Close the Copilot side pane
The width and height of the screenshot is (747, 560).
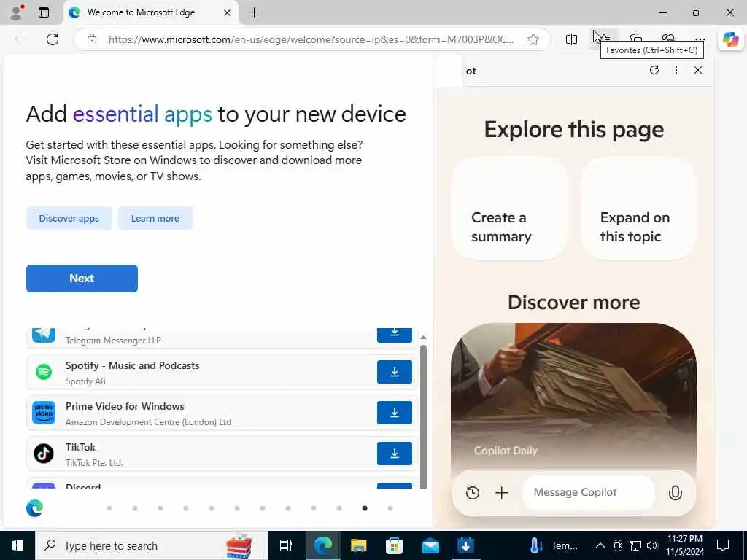(x=698, y=71)
